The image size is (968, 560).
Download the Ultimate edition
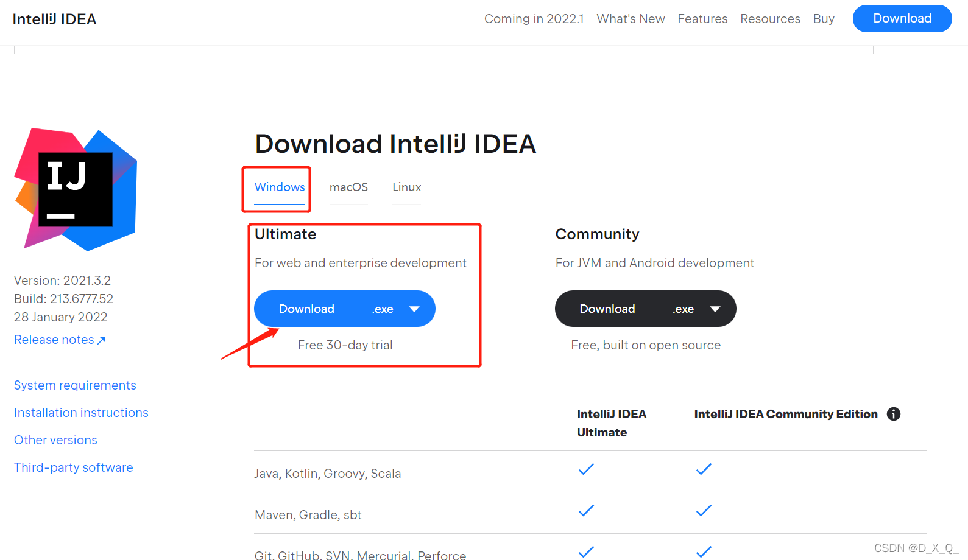306,309
